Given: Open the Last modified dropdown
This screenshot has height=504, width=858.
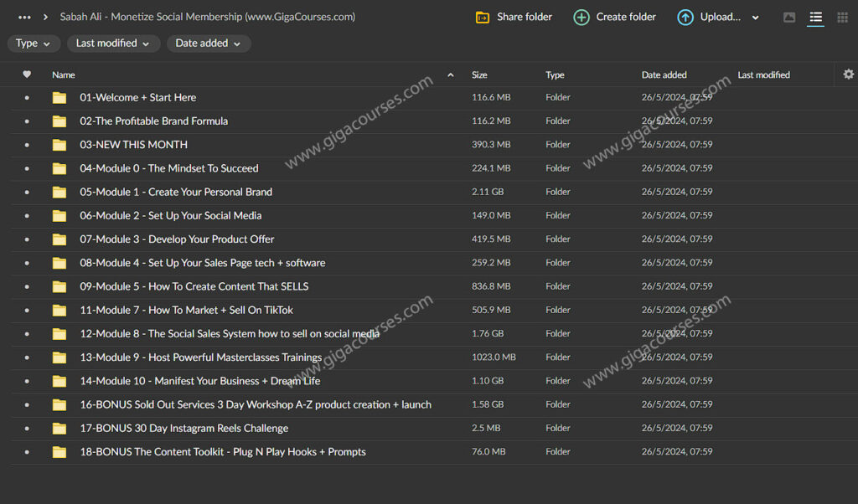Looking at the screenshot, I should (x=113, y=42).
